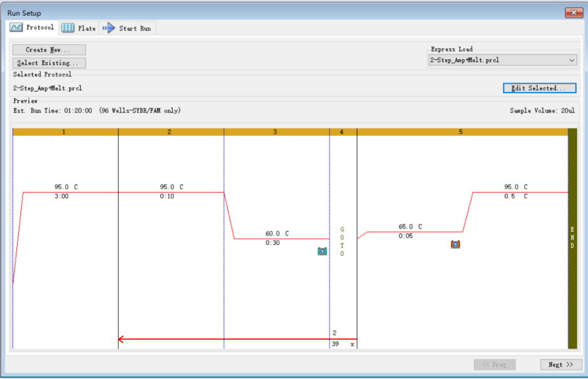This screenshot has width=588, height=379.
Task: Click the 0:05 duration in step 5
Action: pos(405,236)
